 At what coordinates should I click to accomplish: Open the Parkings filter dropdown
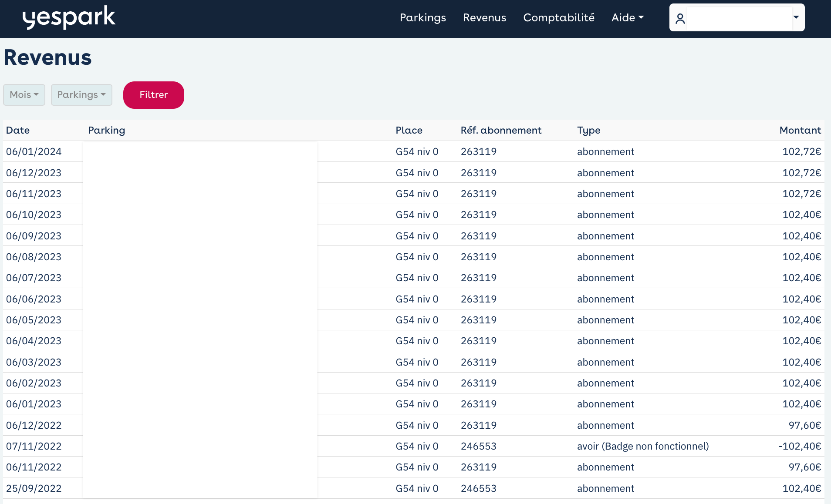pyautogui.click(x=81, y=94)
